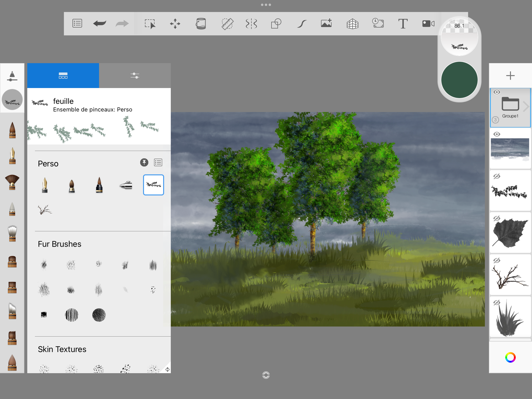Show the hidden leaf branch layer

tap(497, 176)
